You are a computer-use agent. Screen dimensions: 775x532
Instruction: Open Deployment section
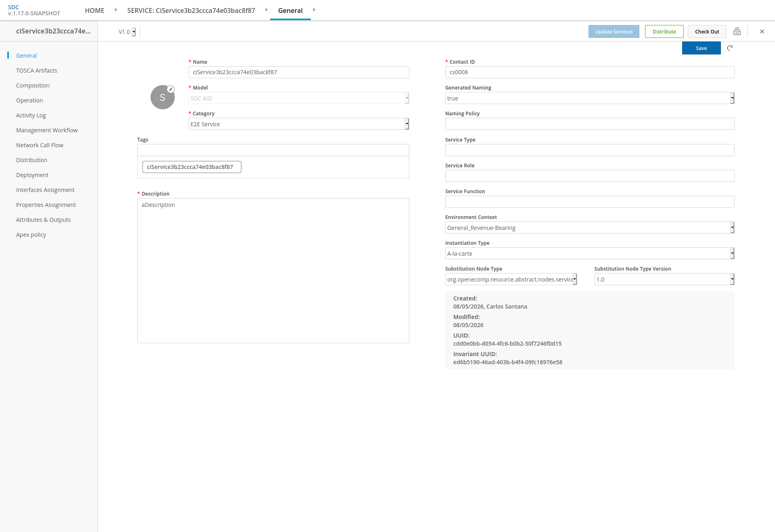(x=32, y=175)
